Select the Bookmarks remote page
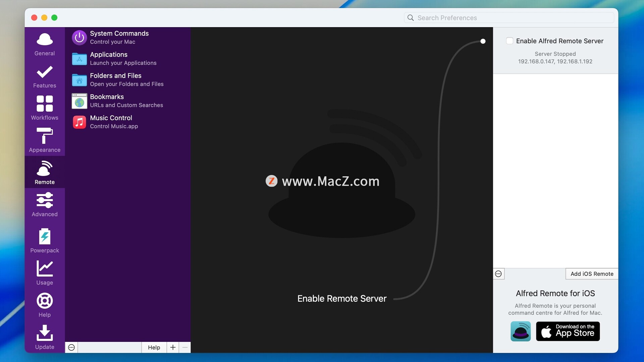 click(117, 101)
